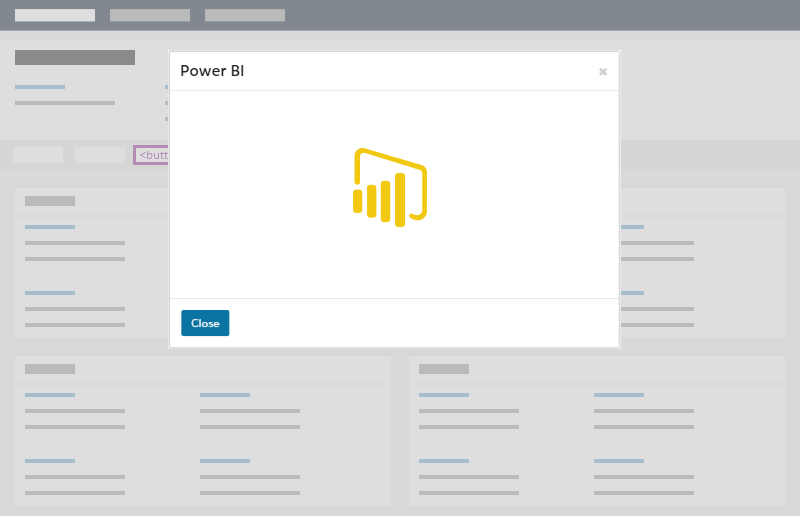Open top-right blue link in bottom-right panel
Image resolution: width=800 pixels, height=516 pixels.
click(x=619, y=395)
